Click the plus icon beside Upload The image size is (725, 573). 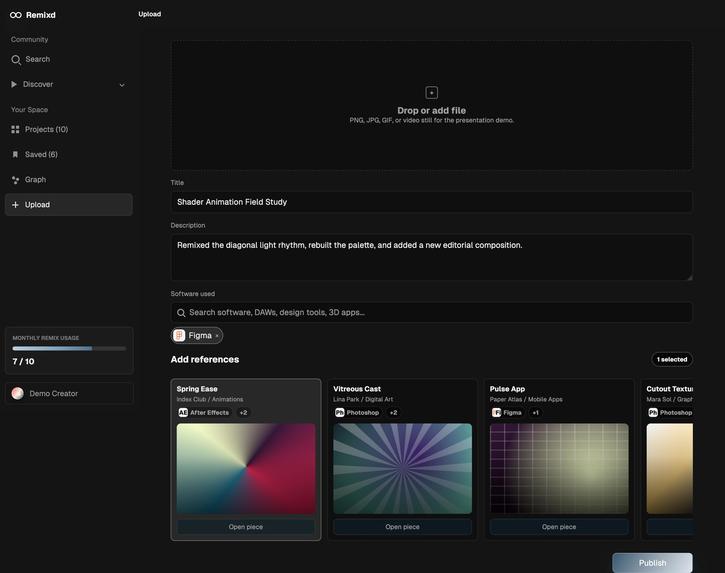click(15, 205)
